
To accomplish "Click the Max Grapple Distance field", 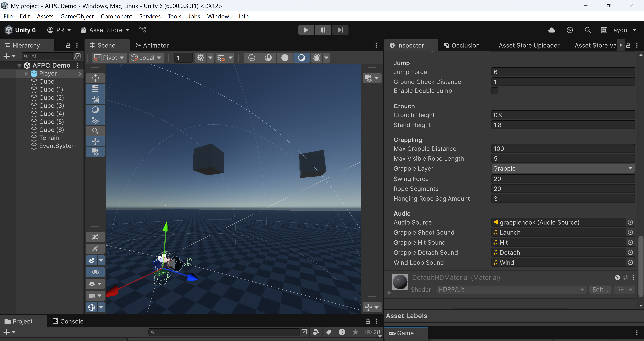I will pyautogui.click(x=563, y=149).
